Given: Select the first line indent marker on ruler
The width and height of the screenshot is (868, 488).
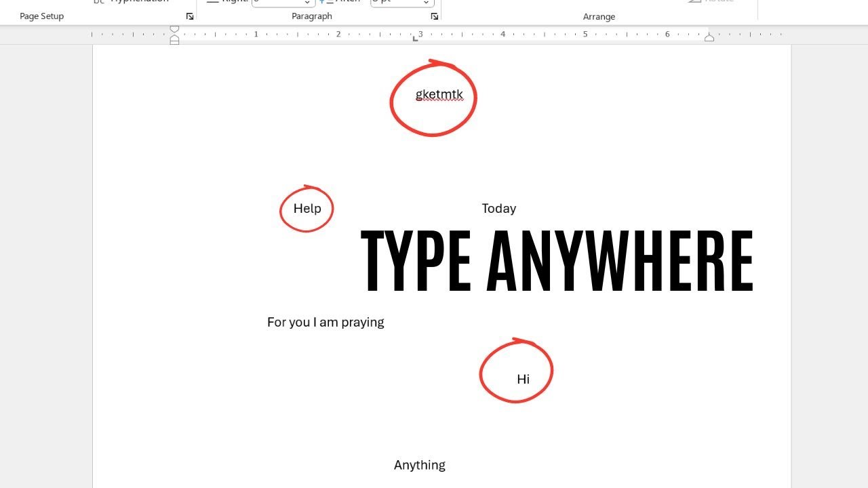Looking at the screenshot, I should (174, 29).
